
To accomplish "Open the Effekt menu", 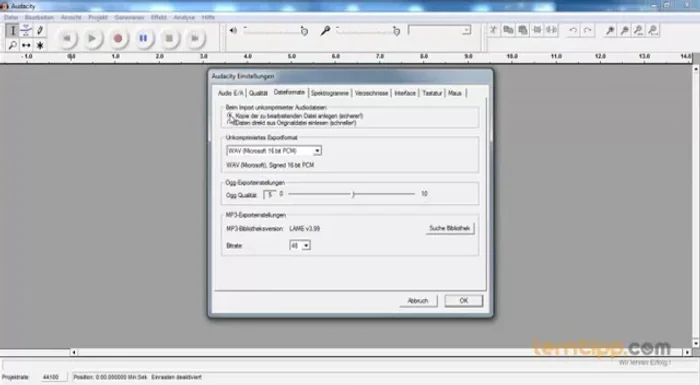I will [x=158, y=17].
